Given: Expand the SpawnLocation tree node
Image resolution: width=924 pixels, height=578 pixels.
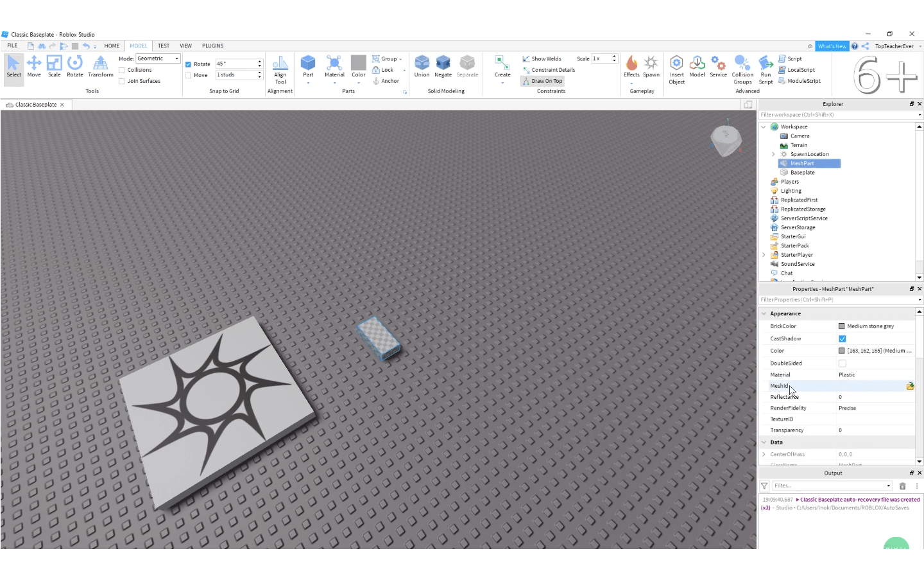Looking at the screenshot, I should pyautogui.click(x=773, y=154).
